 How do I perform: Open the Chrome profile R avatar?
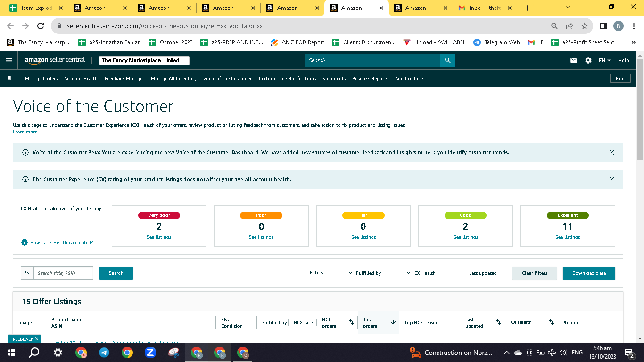click(619, 26)
